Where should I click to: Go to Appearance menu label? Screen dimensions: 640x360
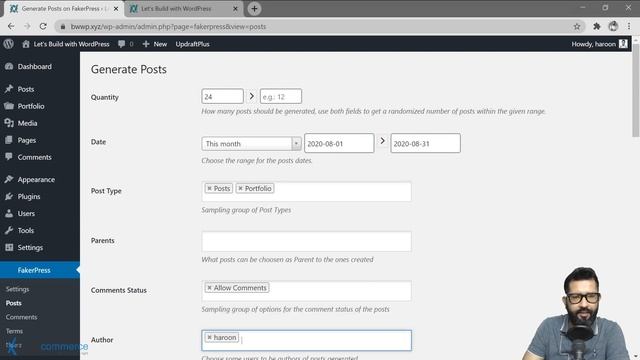tap(36, 180)
